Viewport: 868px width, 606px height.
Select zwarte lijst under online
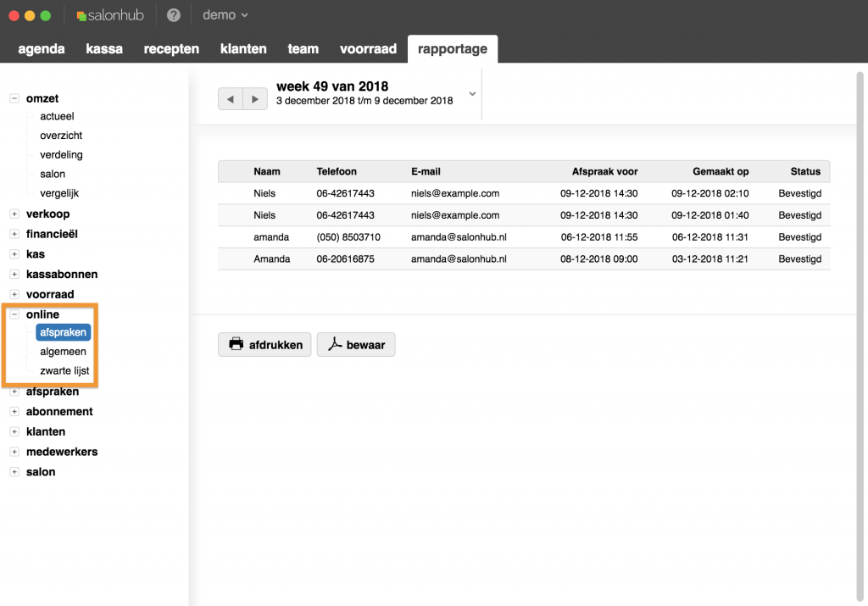[64, 370]
